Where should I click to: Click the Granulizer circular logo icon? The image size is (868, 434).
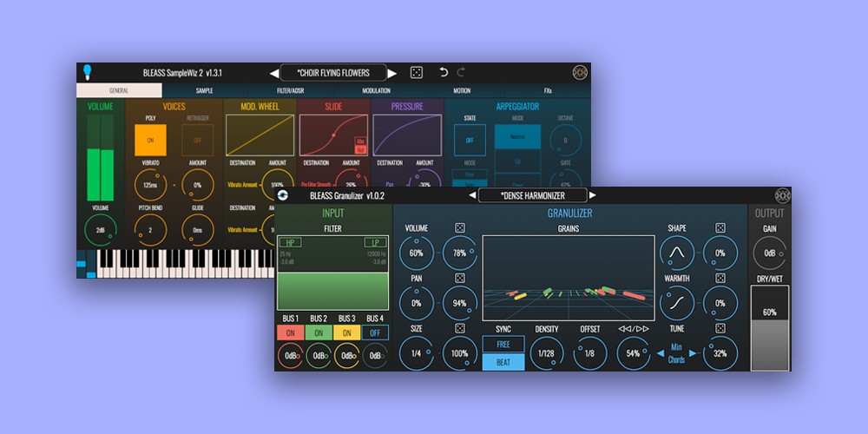[x=283, y=195]
